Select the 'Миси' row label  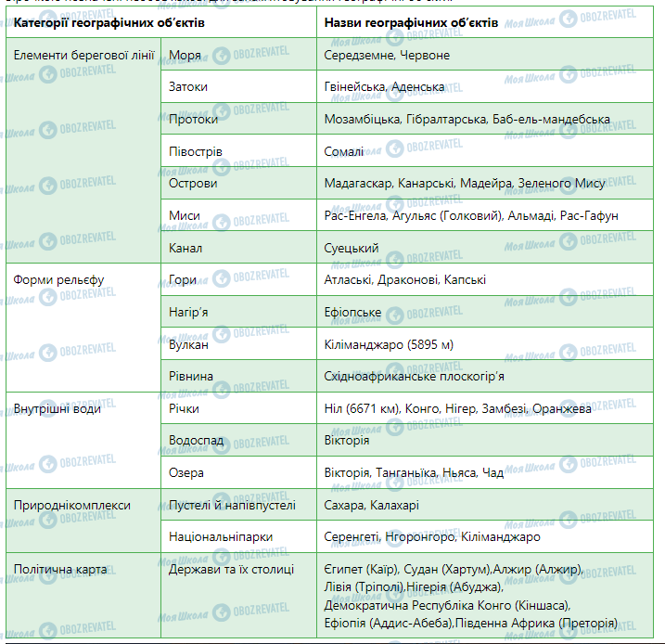[x=185, y=215]
